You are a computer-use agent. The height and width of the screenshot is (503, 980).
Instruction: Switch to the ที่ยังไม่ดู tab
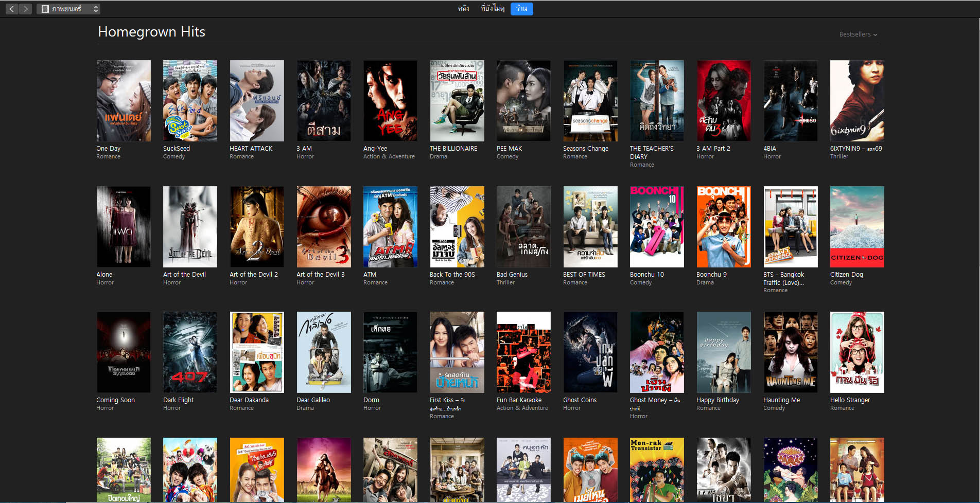pos(493,9)
